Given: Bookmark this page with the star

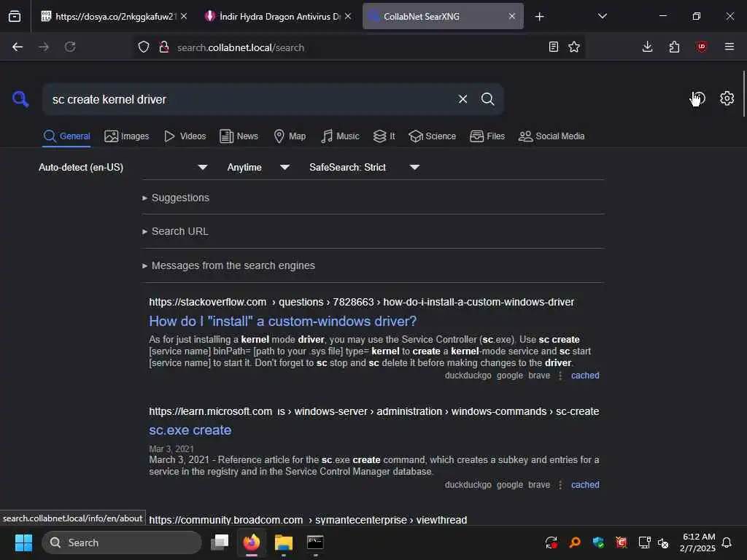Looking at the screenshot, I should [574, 47].
